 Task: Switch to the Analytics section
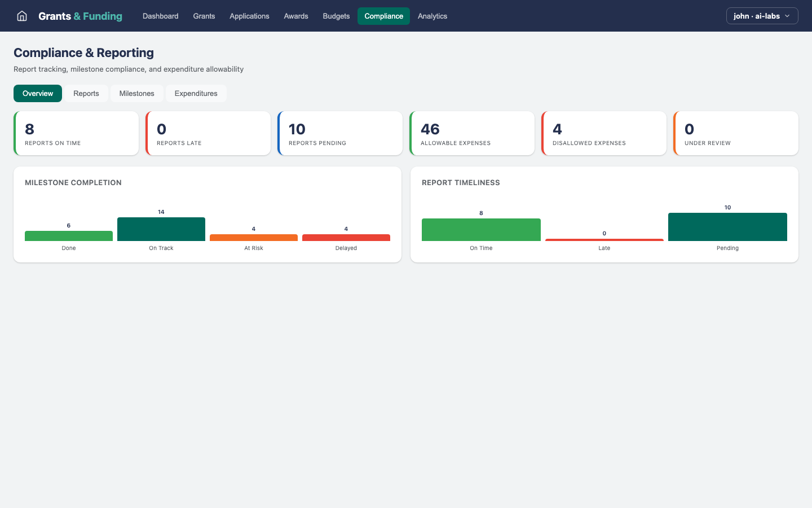click(x=432, y=16)
